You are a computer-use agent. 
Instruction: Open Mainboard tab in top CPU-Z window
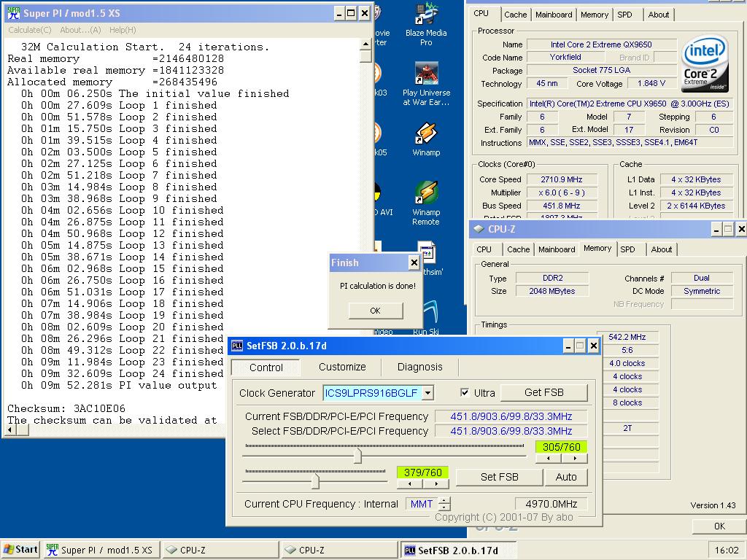pos(554,15)
